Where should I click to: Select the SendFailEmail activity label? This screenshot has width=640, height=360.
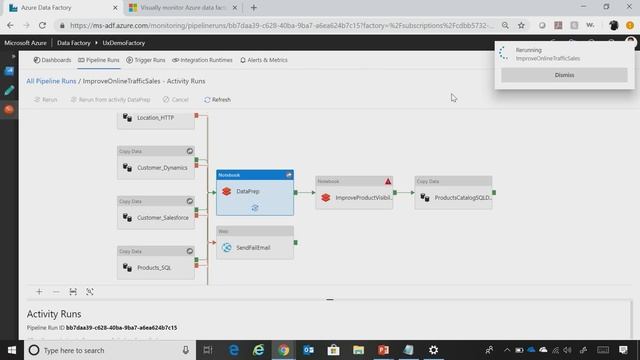[253, 248]
